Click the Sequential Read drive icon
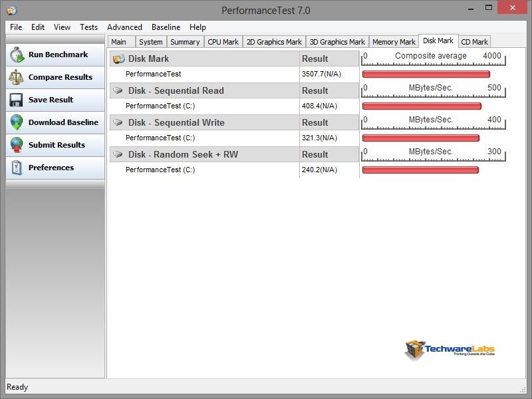 click(x=118, y=90)
